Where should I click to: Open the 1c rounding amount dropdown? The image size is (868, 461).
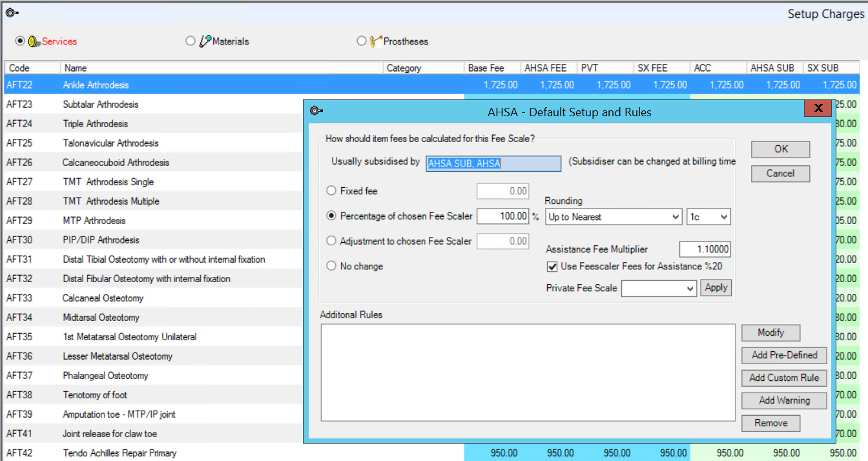coord(708,217)
